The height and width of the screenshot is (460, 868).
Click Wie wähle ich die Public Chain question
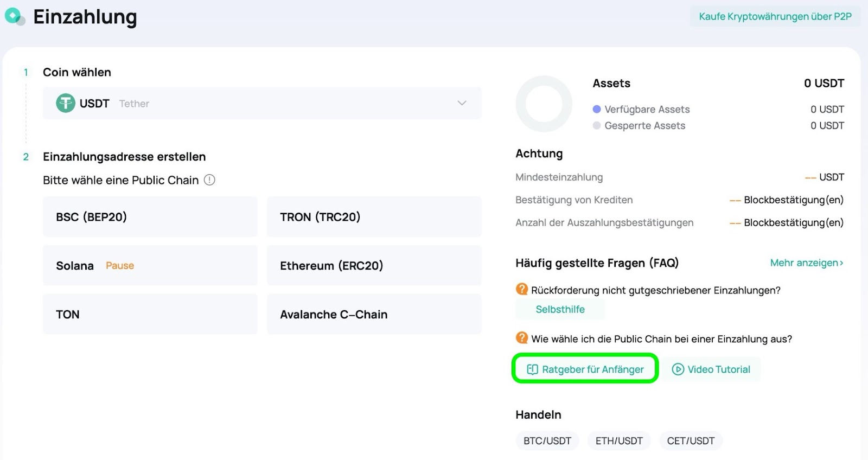pyautogui.click(x=662, y=339)
